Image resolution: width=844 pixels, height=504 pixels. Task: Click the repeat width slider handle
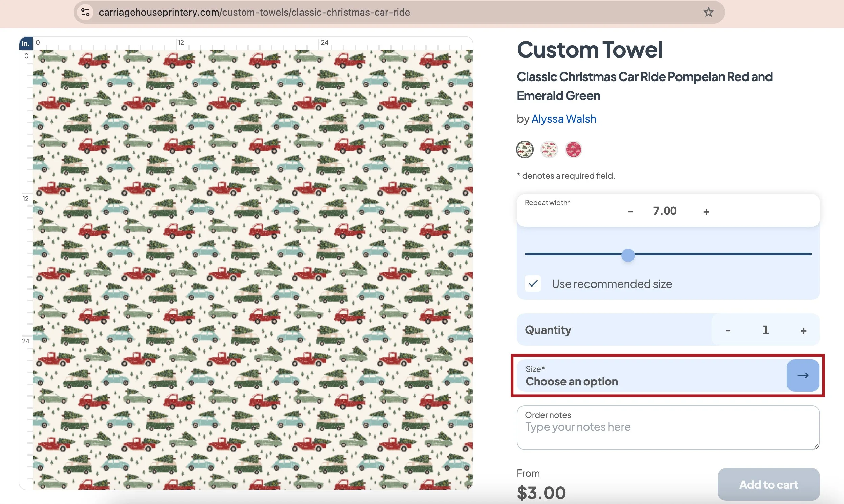(628, 255)
